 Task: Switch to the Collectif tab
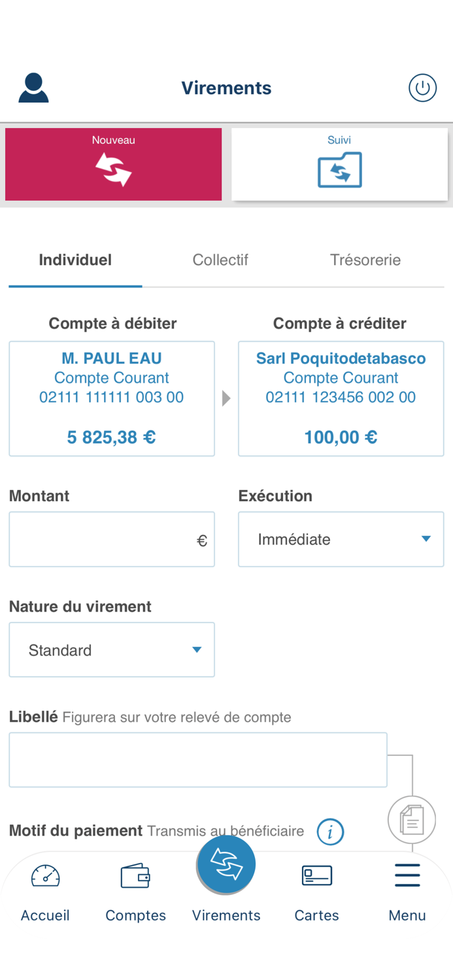[220, 259]
